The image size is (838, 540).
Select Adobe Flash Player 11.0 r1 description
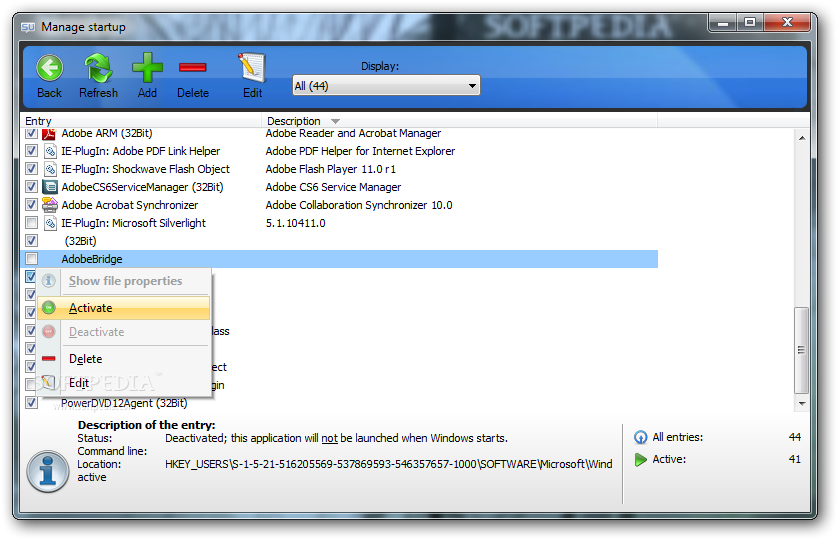tap(331, 169)
